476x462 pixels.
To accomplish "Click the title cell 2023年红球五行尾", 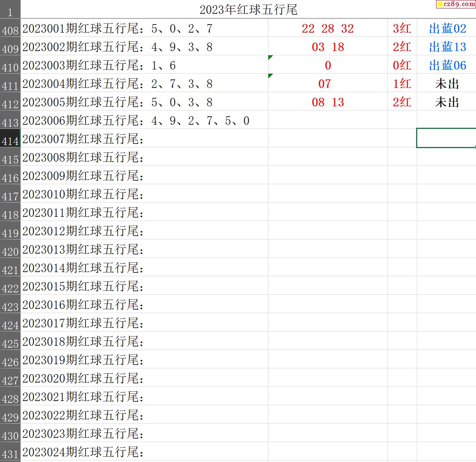I will [248, 10].
